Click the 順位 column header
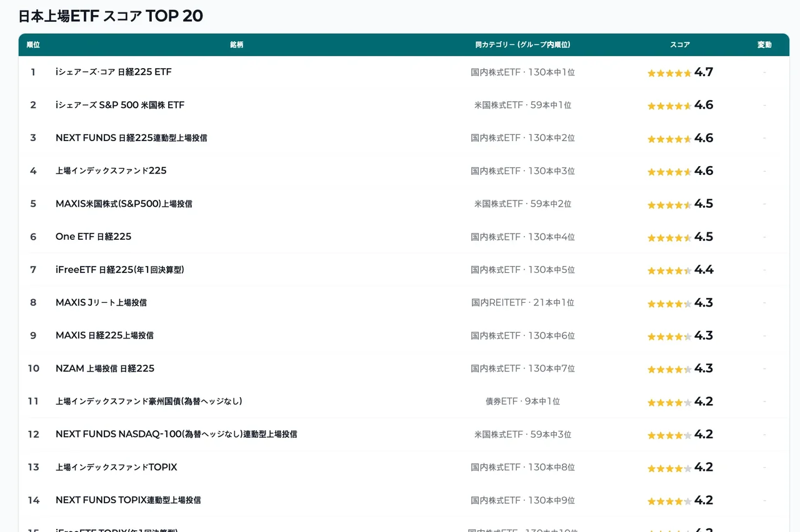 pos(33,45)
